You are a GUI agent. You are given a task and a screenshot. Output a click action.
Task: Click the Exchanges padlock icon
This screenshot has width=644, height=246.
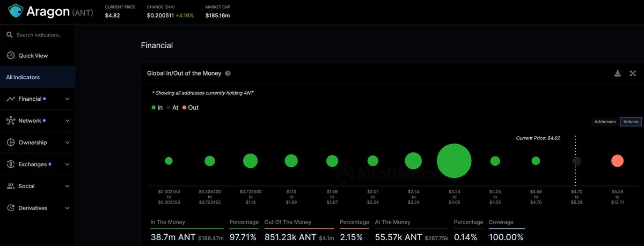(x=11, y=165)
